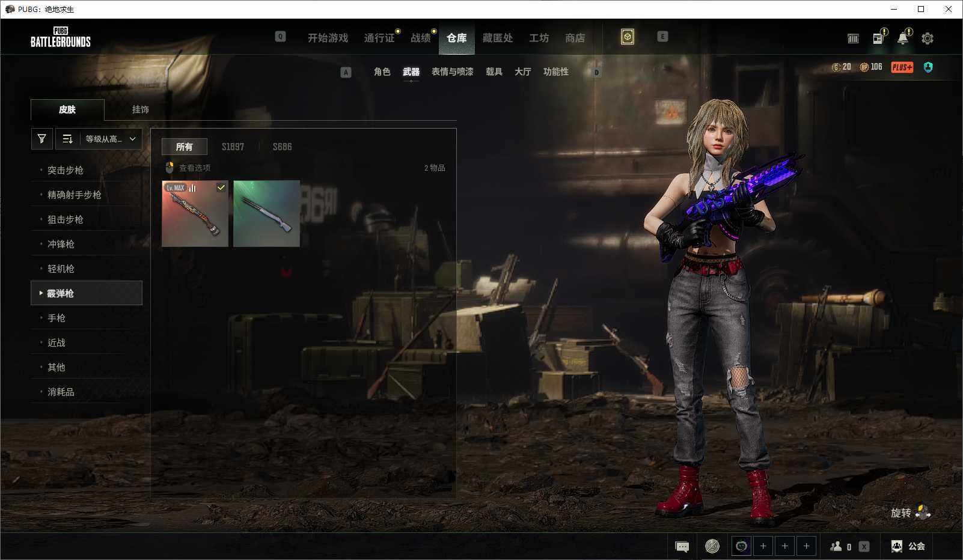Go to the 开始游戏 tab

click(x=328, y=38)
